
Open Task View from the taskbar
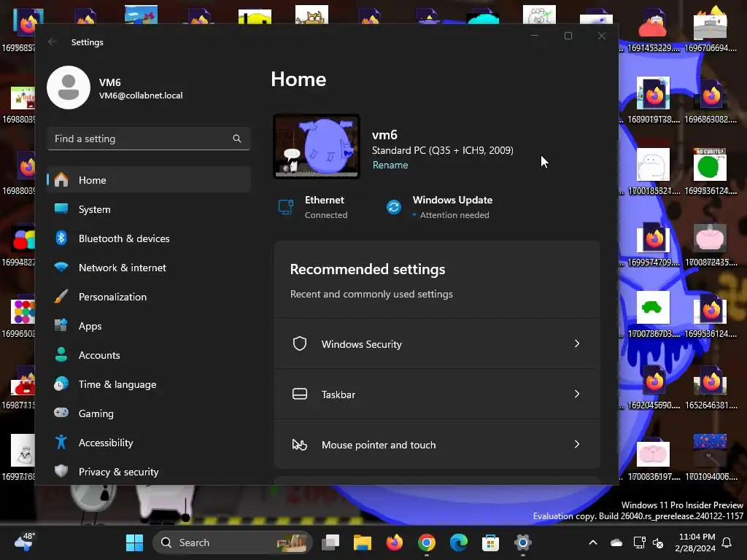(x=330, y=542)
